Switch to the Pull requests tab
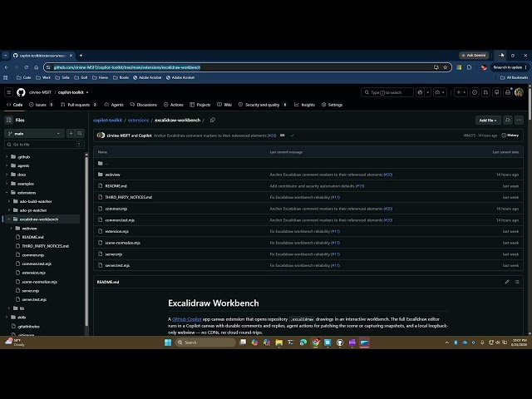Image resolution: width=532 pixels, height=399 pixels. point(79,105)
